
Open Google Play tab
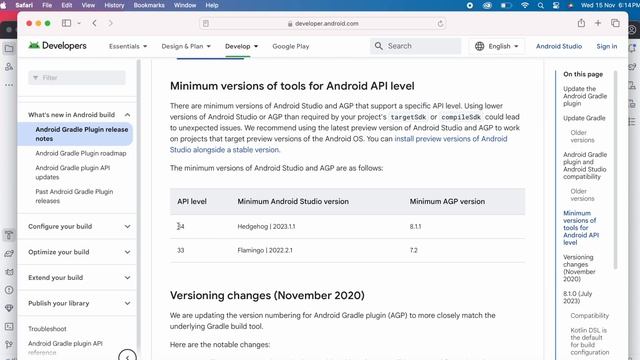coord(291,46)
